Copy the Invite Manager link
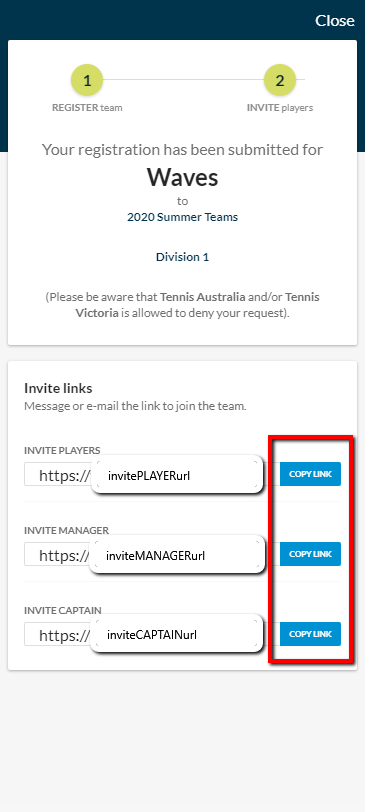The height and width of the screenshot is (812, 365). [311, 554]
